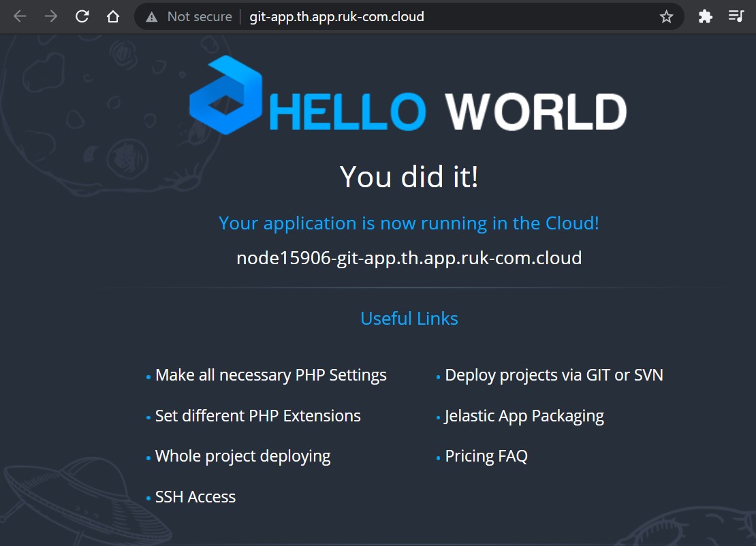Click the node15906-git-app hostname text
Image resolution: width=756 pixels, height=546 pixels.
click(x=409, y=258)
